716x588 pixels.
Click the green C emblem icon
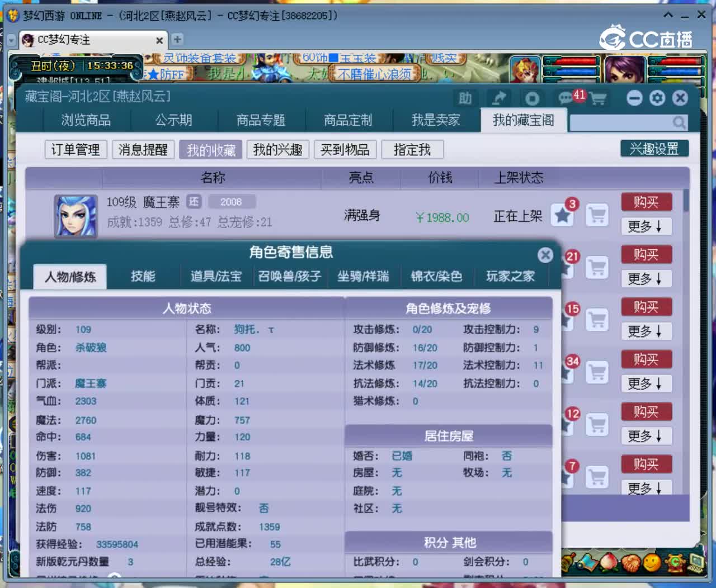[x=675, y=562]
